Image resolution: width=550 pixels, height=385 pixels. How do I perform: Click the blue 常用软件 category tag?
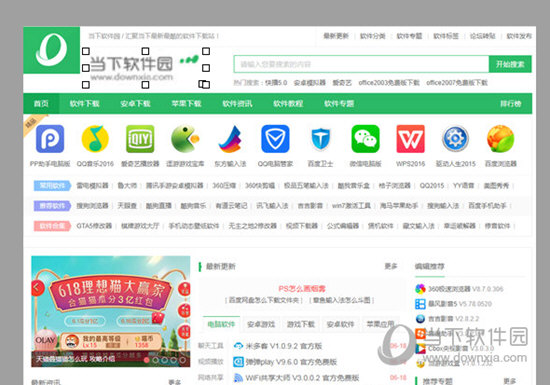(x=52, y=185)
